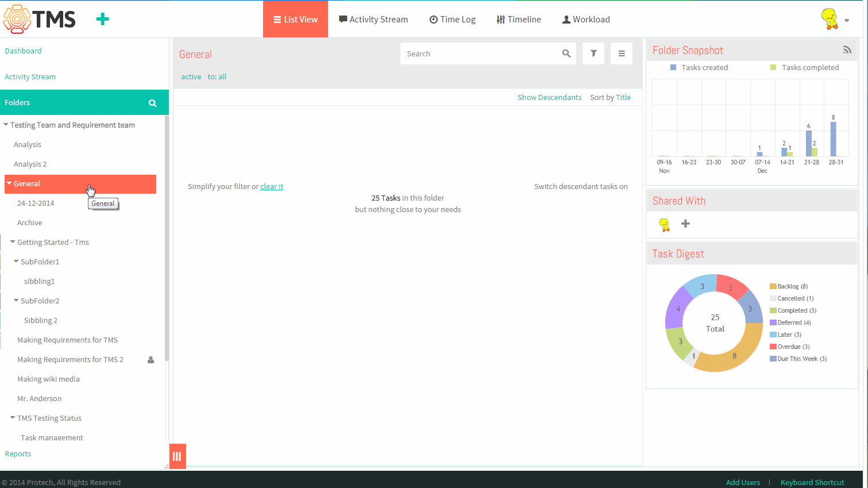Click the 'active' filter tag

(191, 76)
